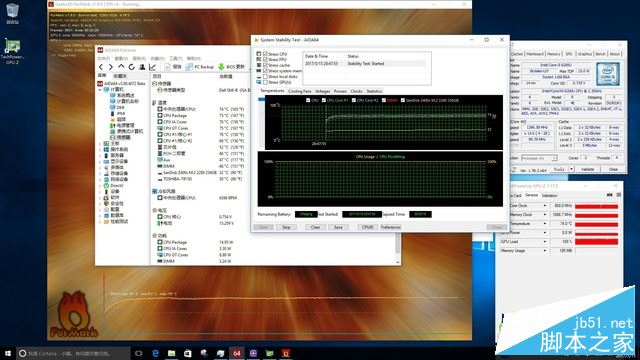Screen dimensions: 640x360
Task: Click the GPU-Z screenshot camera icon
Action: click(609, 195)
